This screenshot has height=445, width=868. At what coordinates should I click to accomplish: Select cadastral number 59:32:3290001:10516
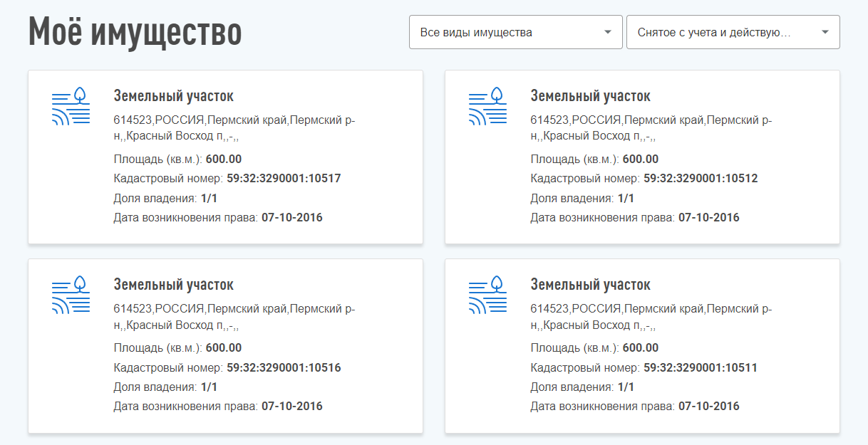point(284,368)
